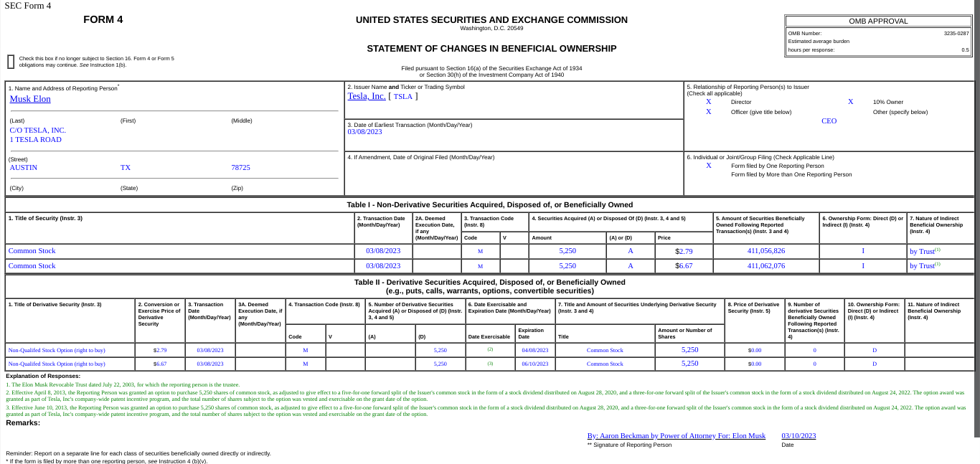Image resolution: width=980 pixels, height=464 pixels.
Task: Click the X mark beside Director
Action: click(709, 102)
